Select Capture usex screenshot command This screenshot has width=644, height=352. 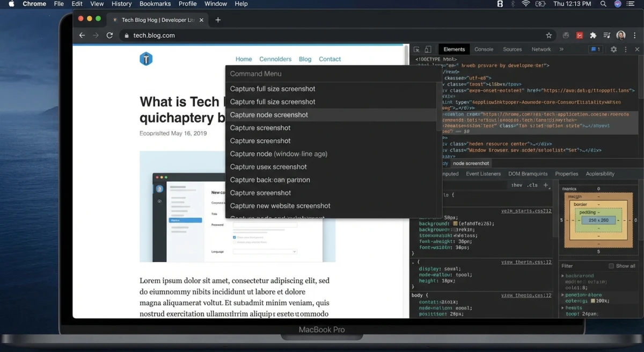tap(331, 167)
